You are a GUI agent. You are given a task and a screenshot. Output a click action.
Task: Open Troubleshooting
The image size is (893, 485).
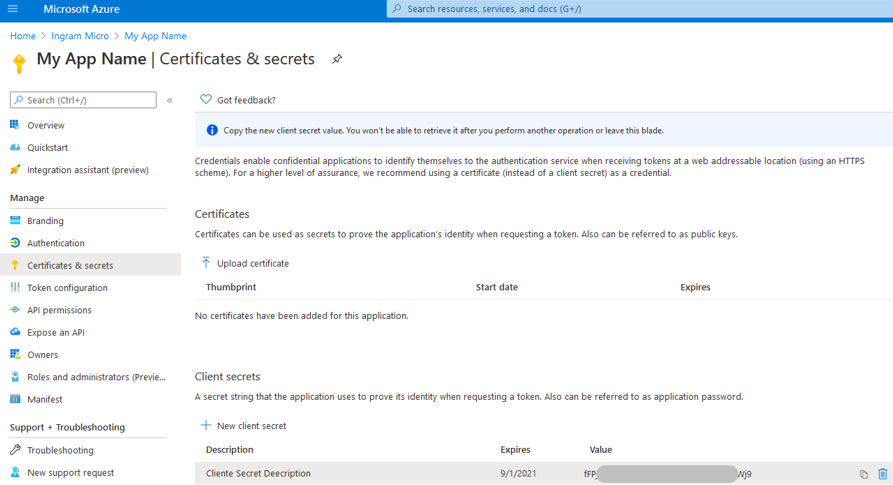[60, 450]
